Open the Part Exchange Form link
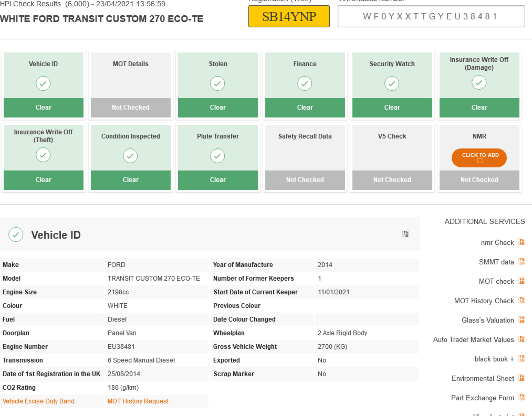532x416 pixels. 482,398
